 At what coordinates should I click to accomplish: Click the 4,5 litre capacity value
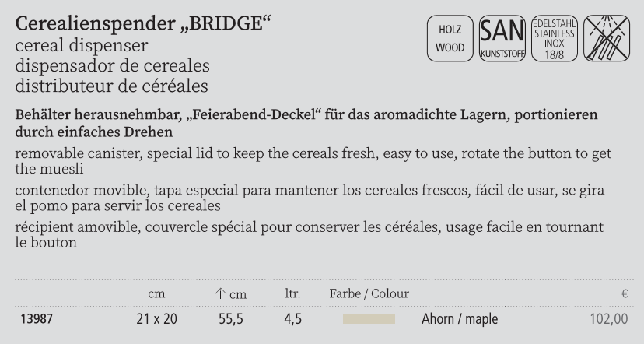click(x=292, y=319)
